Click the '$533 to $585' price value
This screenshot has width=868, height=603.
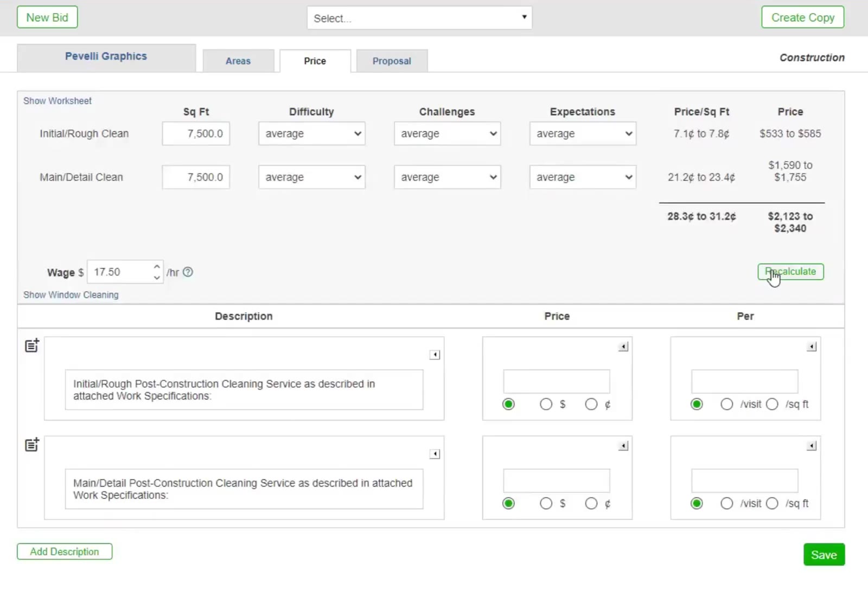click(790, 133)
